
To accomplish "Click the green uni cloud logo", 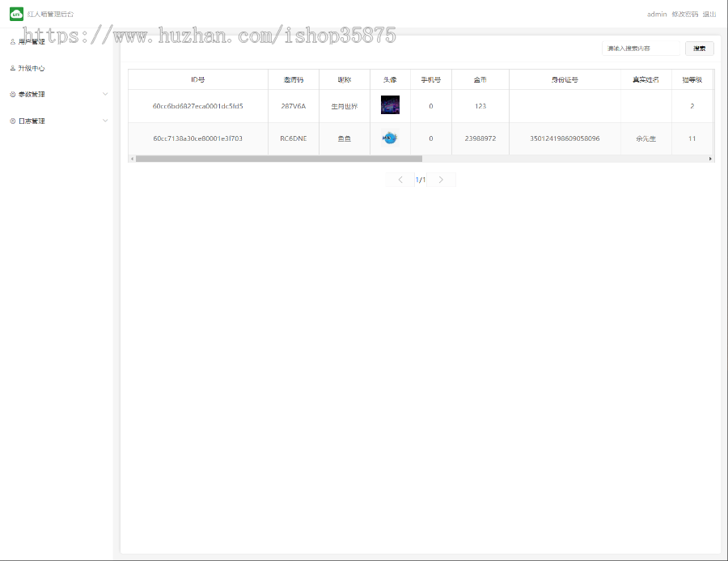I will pyautogui.click(x=16, y=15).
